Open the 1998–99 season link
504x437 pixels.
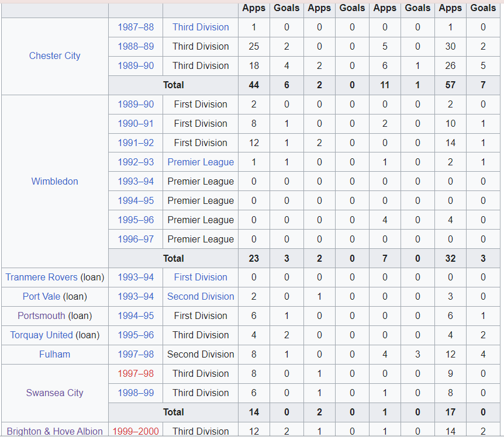tap(136, 393)
